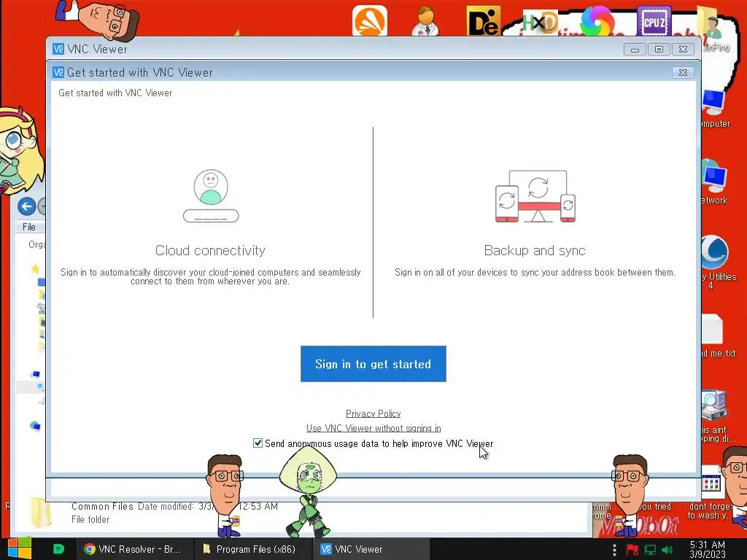This screenshot has width=747, height=560.
Task: Click the green chat icon on taskbar
Action: (58, 549)
